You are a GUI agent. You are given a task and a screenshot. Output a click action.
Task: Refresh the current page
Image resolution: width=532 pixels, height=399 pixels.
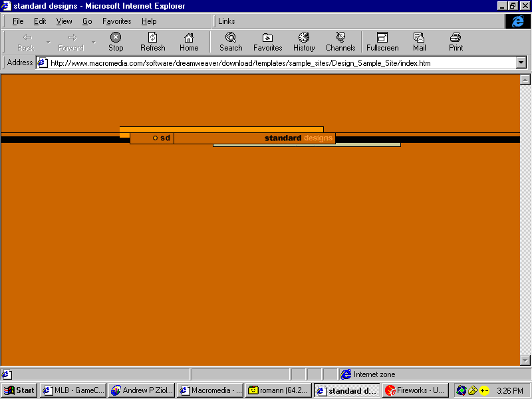click(x=153, y=42)
